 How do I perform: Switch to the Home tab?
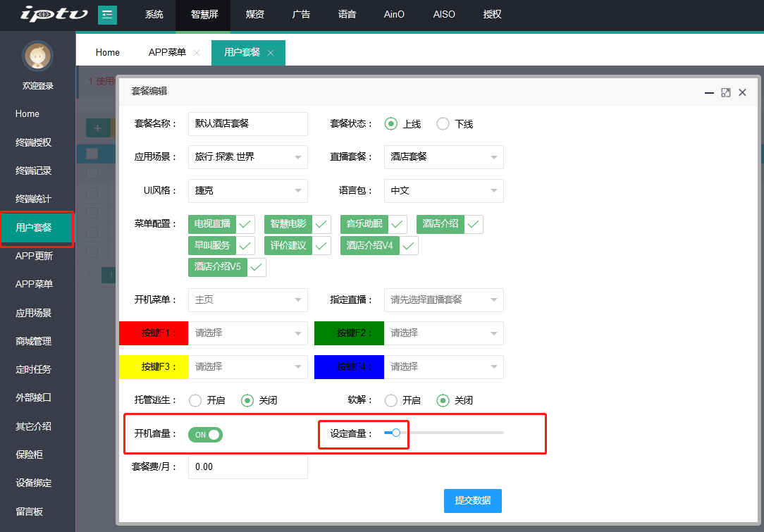click(x=108, y=53)
